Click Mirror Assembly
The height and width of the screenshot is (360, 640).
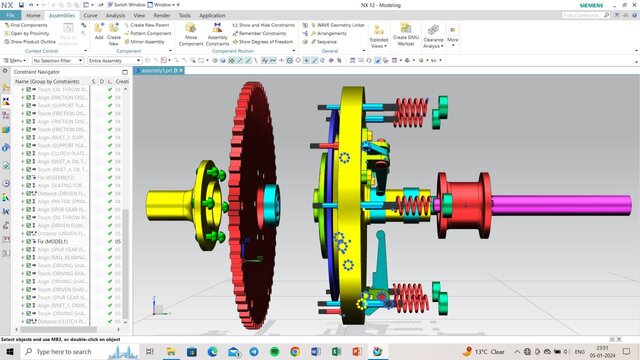click(144, 42)
